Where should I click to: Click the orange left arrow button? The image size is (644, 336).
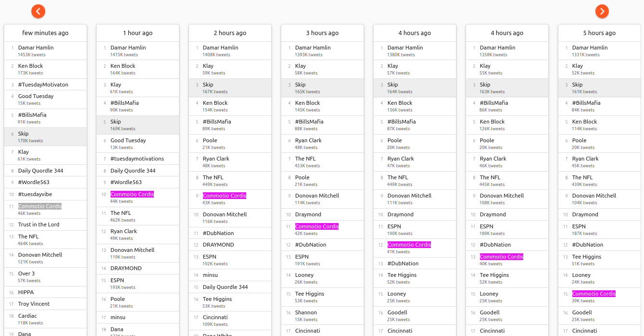38,11
